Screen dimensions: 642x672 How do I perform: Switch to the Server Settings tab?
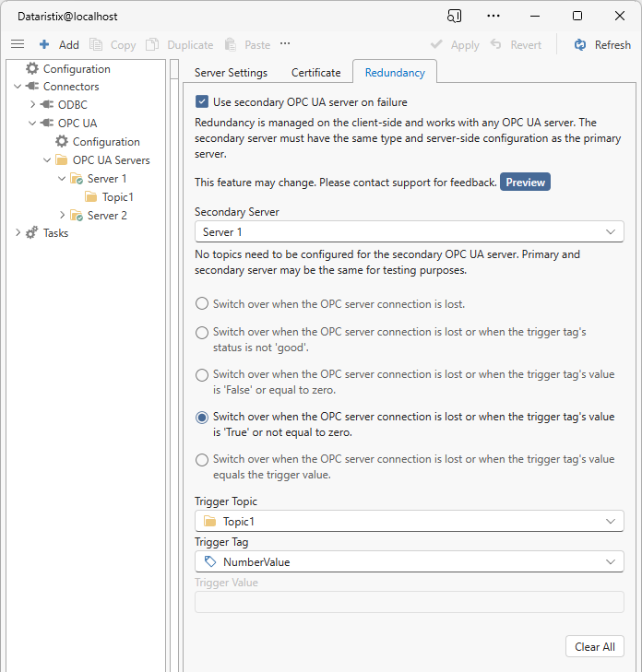[x=231, y=73]
